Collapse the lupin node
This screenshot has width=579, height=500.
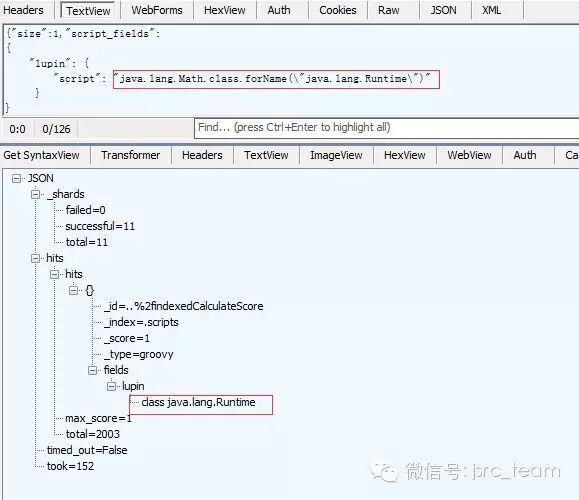click(x=111, y=387)
